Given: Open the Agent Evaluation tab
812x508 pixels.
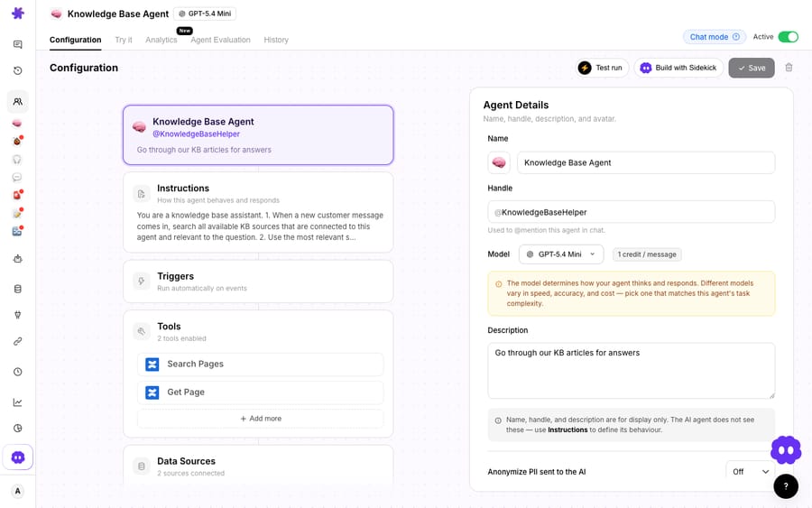Looking at the screenshot, I should click(220, 40).
